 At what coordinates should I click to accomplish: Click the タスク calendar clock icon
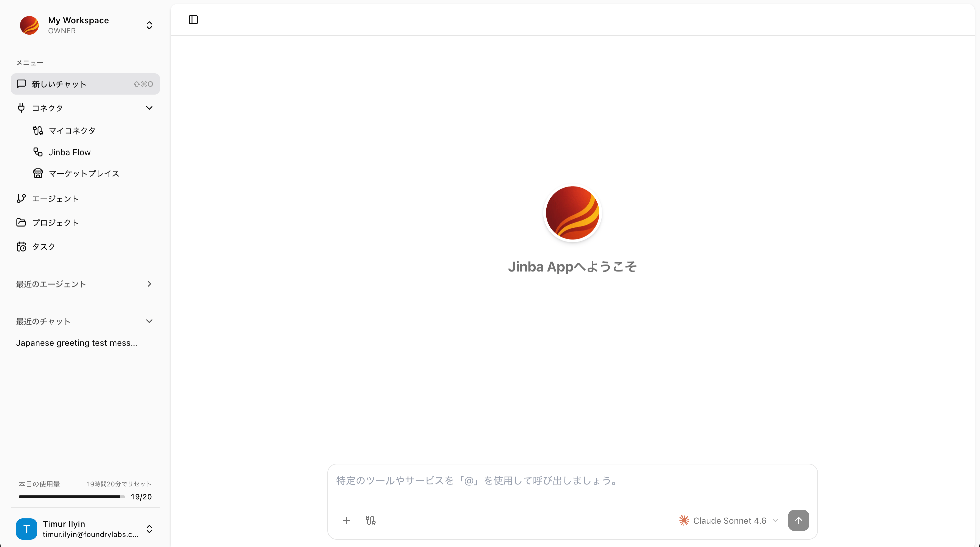(x=21, y=247)
